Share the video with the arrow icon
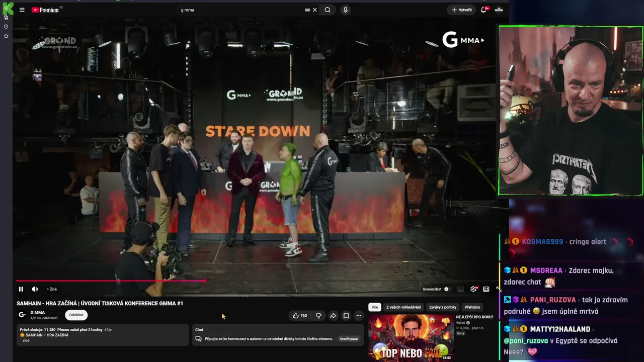The image size is (644, 362). (333, 316)
